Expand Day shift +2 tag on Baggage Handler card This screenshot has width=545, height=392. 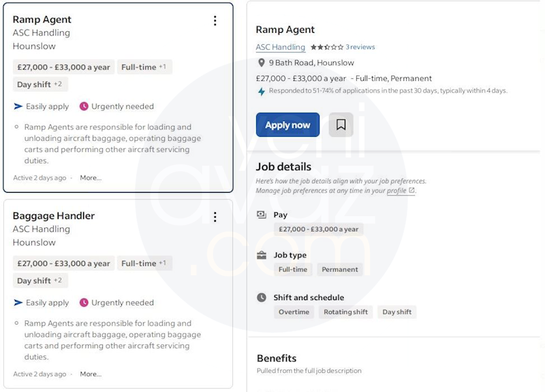40,280
